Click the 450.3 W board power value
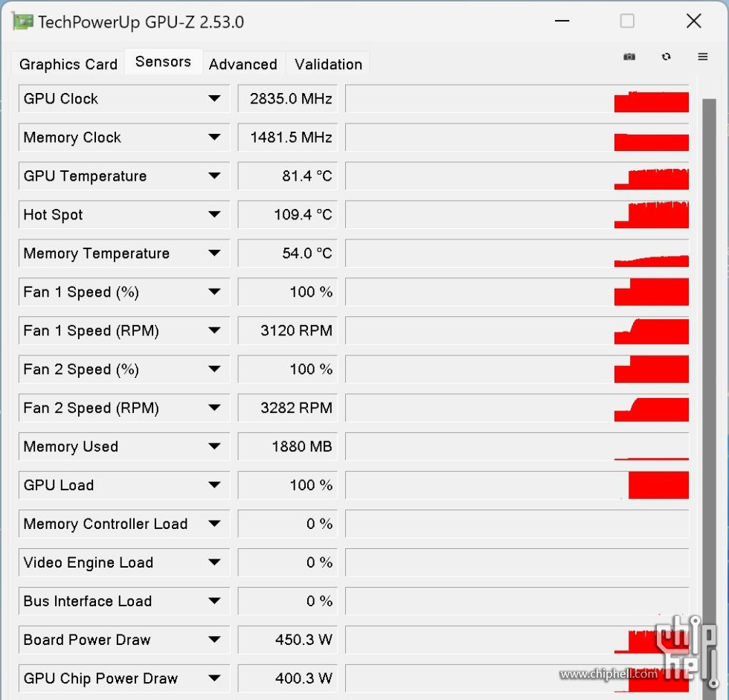729x700 pixels. point(287,639)
